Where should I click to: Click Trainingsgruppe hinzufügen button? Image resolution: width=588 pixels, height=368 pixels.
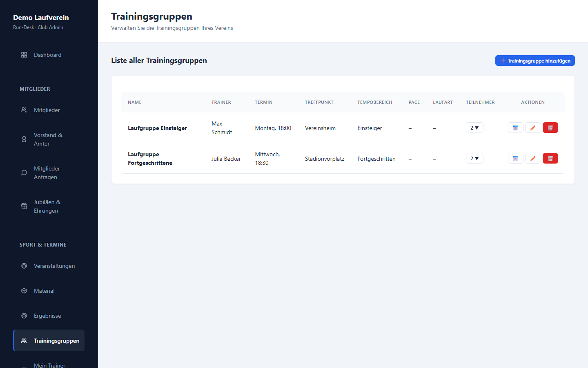pyautogui.click(x=535, y=61)
